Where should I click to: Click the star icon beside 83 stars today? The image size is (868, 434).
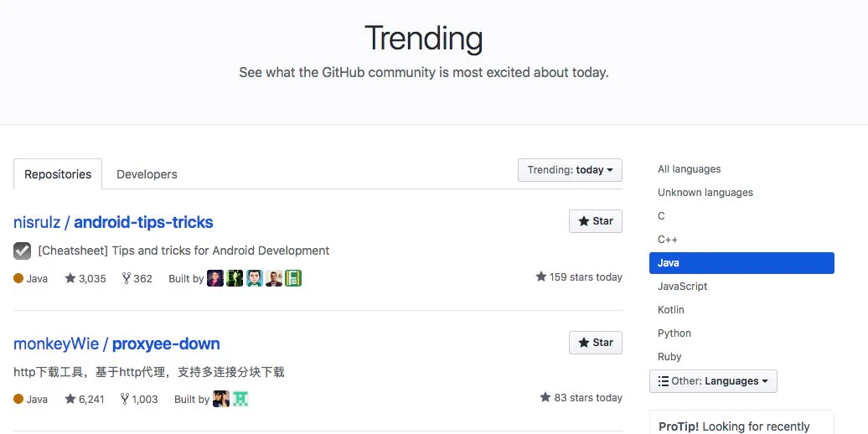[x=545, y=397]
